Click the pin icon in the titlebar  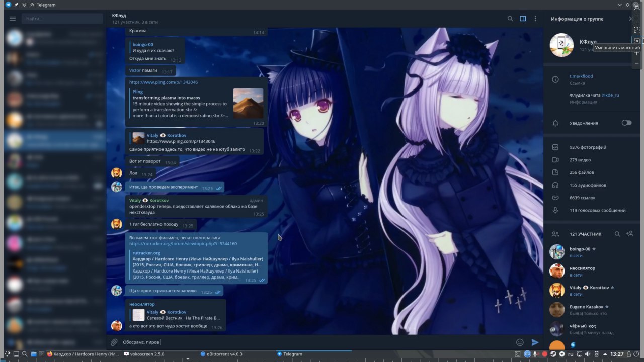17,5
